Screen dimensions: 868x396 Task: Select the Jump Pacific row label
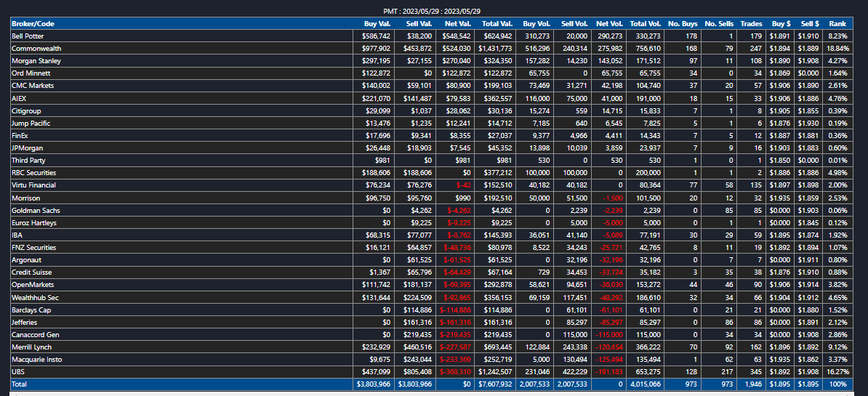(x=31, y=124)
